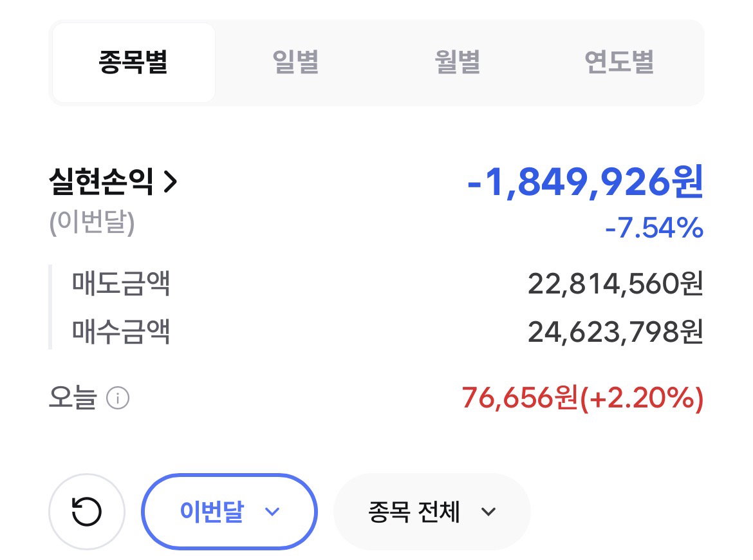This screenshot has height=560, width=753.
Task: Click the 24,623,798원 buy amount
Action: click(616, 332)
